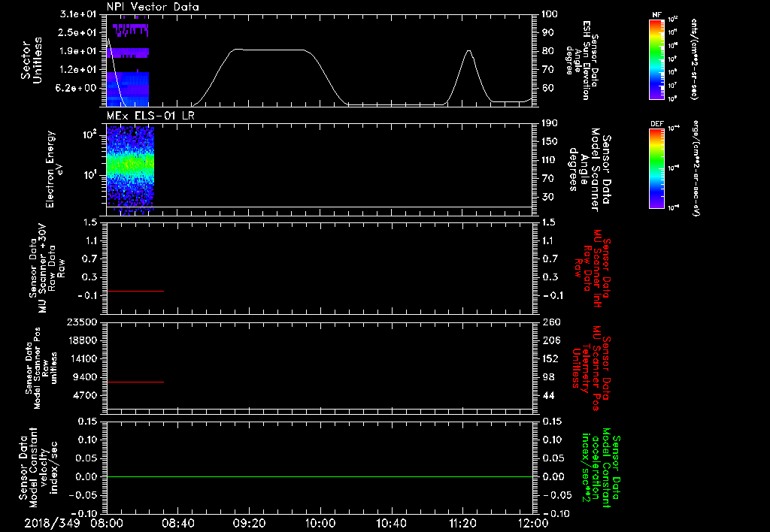Click the 98 telemetry position tick
The width and height of the screenshot is (770, 532).
pos(548,377)
